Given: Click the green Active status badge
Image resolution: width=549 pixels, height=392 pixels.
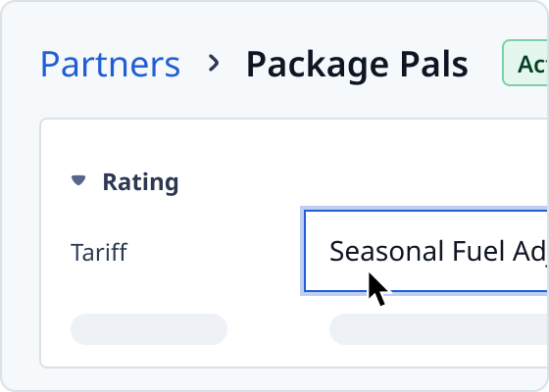Looking at the screenshot, I should tap(525, 63).
